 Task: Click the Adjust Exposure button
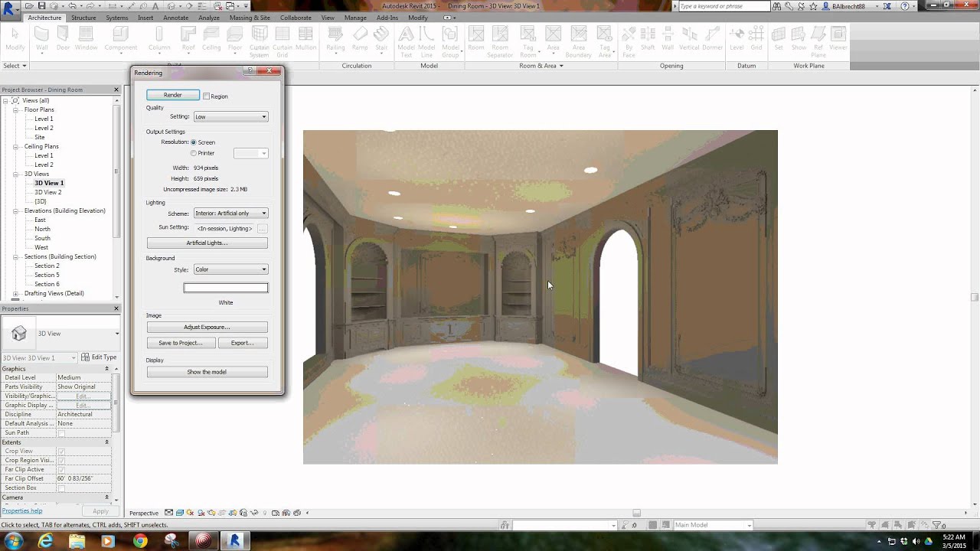(207, 327)
